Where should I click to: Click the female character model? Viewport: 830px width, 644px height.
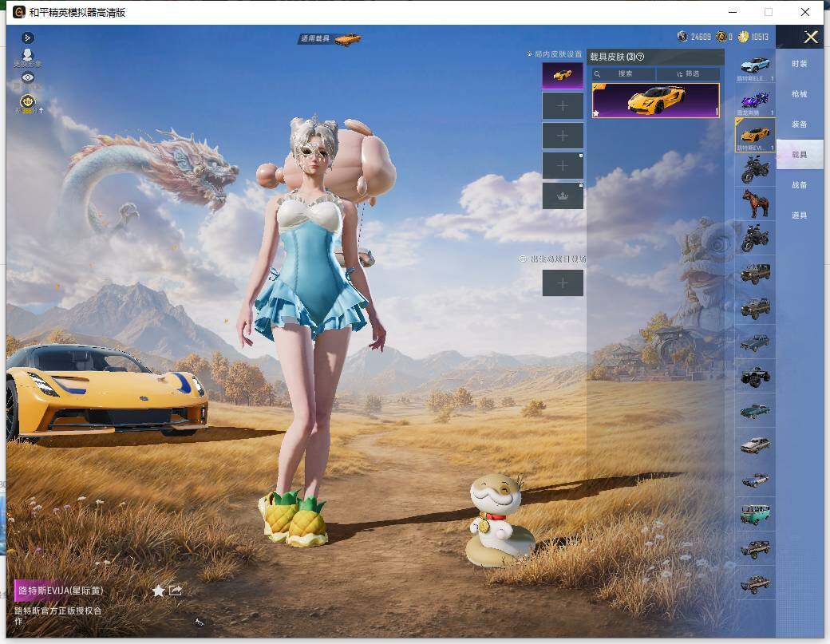[x=315, y=328]
